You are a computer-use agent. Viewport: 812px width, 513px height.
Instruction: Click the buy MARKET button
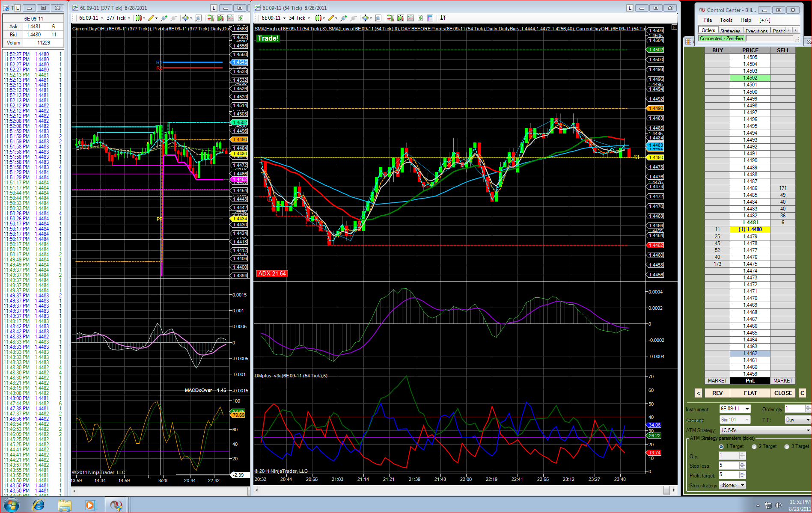coord(717,381)
